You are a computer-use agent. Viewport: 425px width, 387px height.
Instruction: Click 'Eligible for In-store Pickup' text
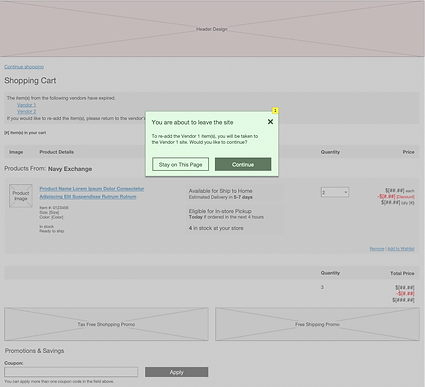click(220, 211)
